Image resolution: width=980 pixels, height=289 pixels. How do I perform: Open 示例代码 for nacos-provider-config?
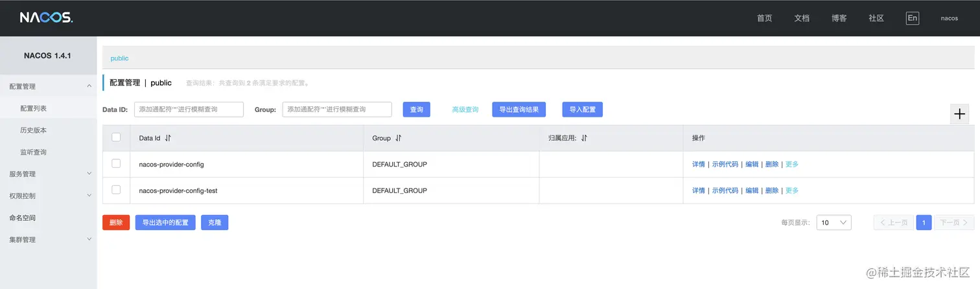pos(725,165)
